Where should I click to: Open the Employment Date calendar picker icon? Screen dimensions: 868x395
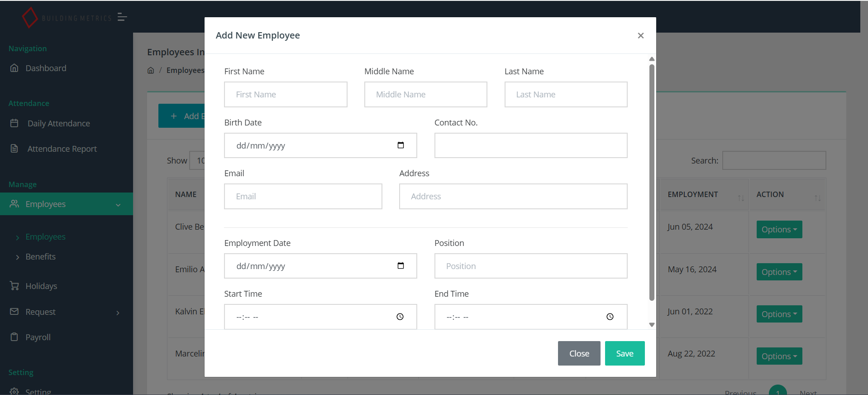click(x=401, y=266)
